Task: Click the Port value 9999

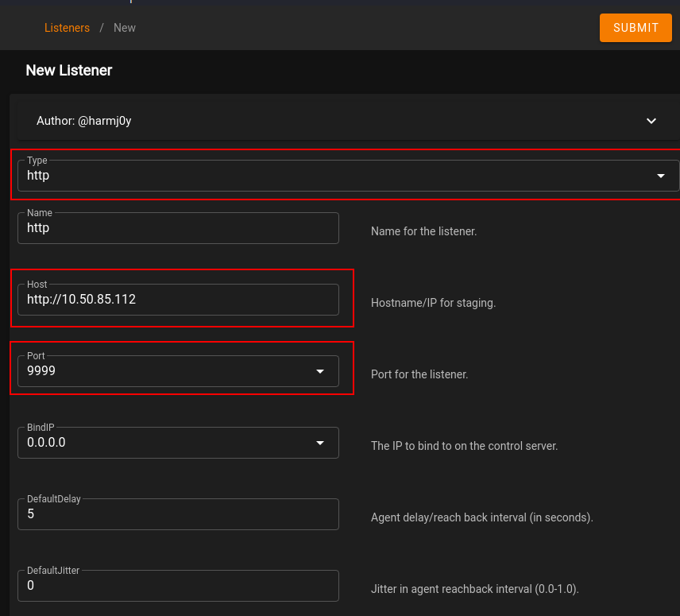Action: [41, 371]
